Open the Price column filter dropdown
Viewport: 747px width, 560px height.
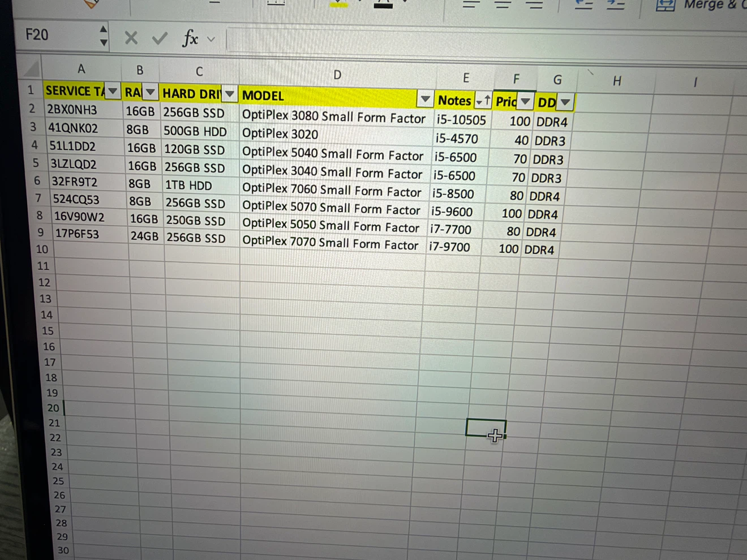pyautogui.click(x=526, y=102)
